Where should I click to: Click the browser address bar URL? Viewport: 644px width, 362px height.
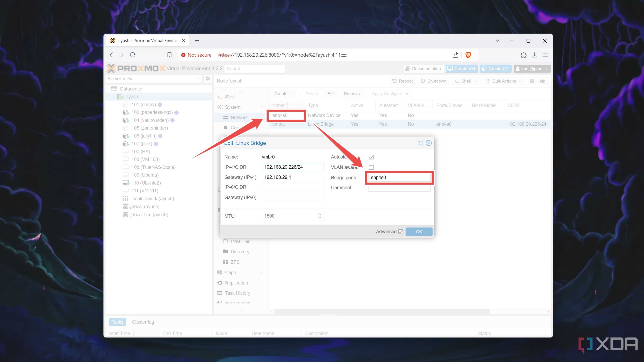tap(282, 55)
